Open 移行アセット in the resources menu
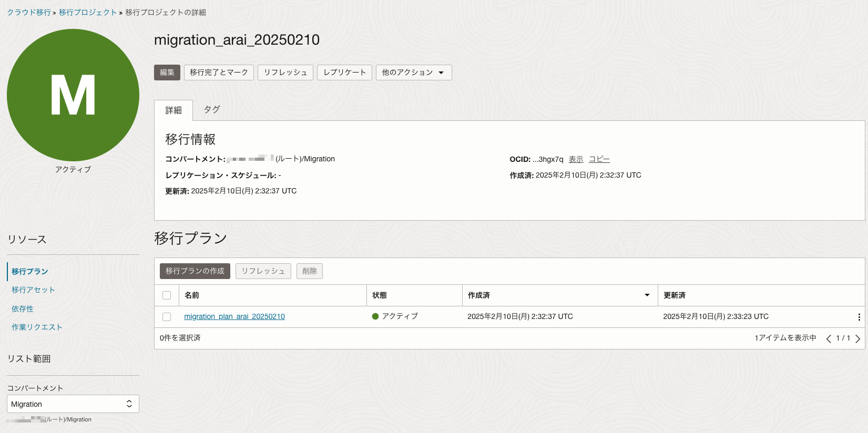This screenshot has height=433, width=868. pos(33,290)
